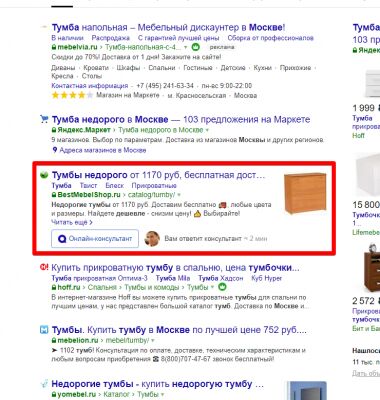Image resolution: width=380 pixels, height=400 pixels.
Task: Click the 'Прикроватные' sitelink
Action: coord(154,185)
